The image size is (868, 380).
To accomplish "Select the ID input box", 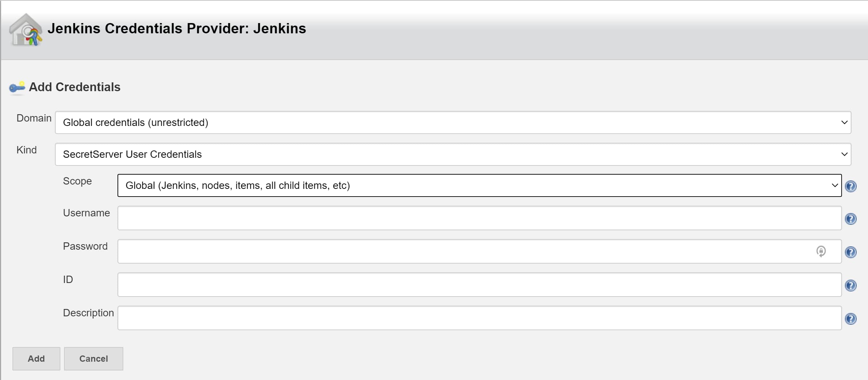I will pos(479,285).
